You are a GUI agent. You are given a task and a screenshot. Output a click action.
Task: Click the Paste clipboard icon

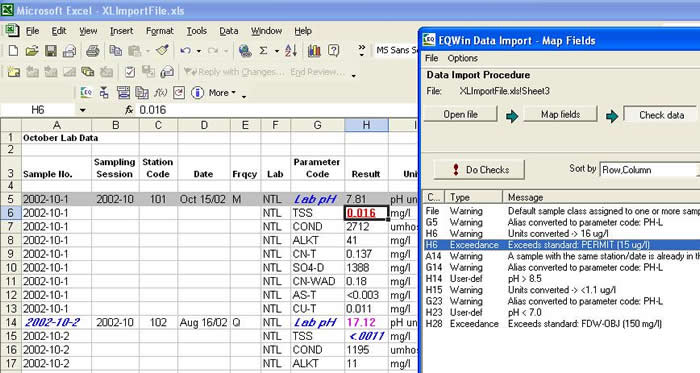pyautogui.click(x=134, y=51)
